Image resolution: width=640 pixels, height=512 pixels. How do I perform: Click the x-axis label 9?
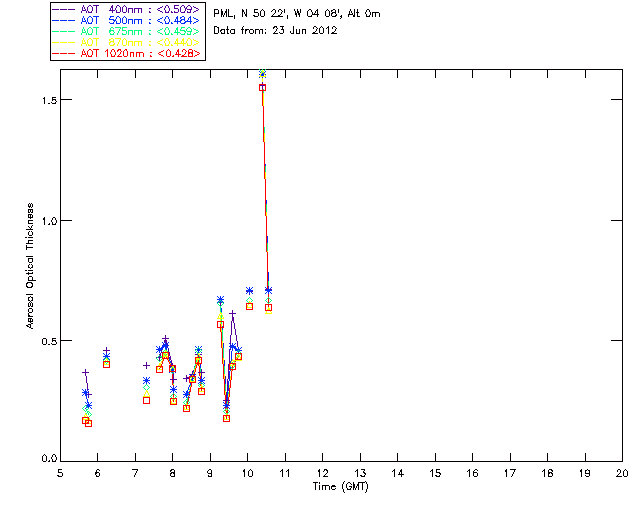pos(210,473)
